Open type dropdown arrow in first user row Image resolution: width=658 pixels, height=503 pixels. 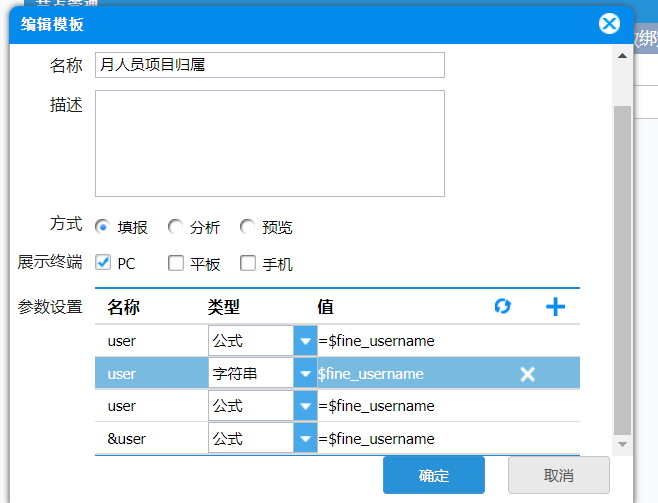point(305,341)
